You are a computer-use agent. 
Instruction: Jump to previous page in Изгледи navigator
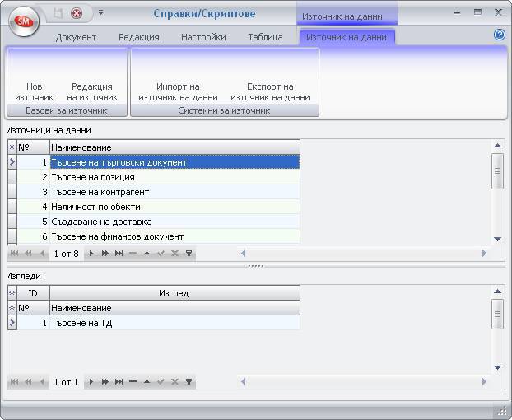[29, 381]
